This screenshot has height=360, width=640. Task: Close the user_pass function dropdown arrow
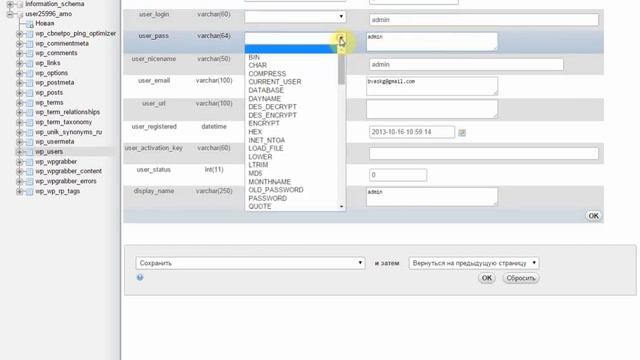pos(341,38)
